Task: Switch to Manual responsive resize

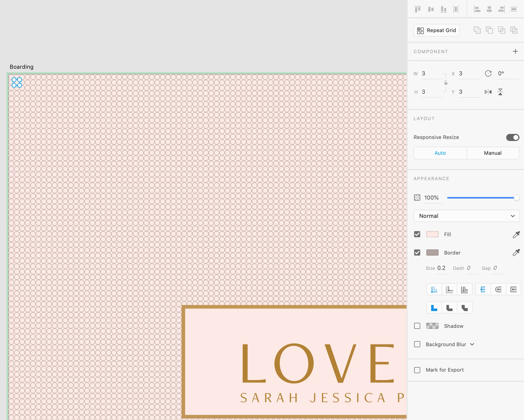Action: [x=493, y=153]
